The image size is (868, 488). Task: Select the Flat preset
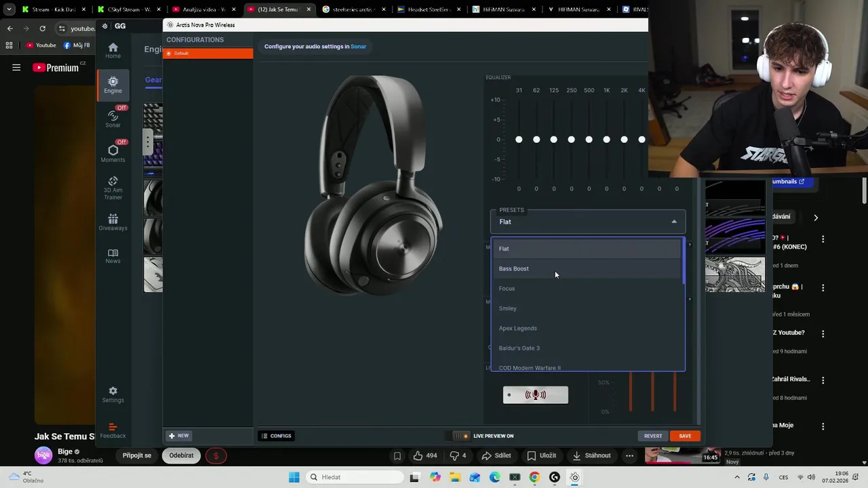point(587,249)
